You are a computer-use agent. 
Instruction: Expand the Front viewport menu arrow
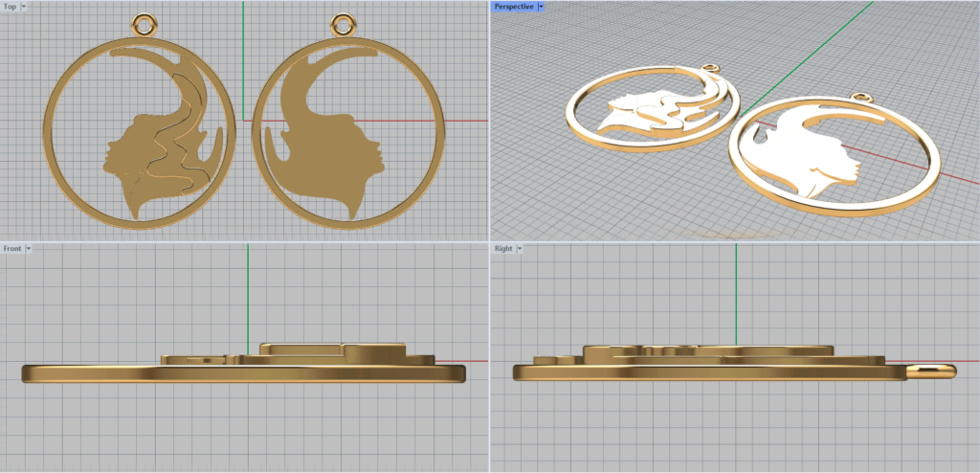pyautogui.click(x=29, y=248)
